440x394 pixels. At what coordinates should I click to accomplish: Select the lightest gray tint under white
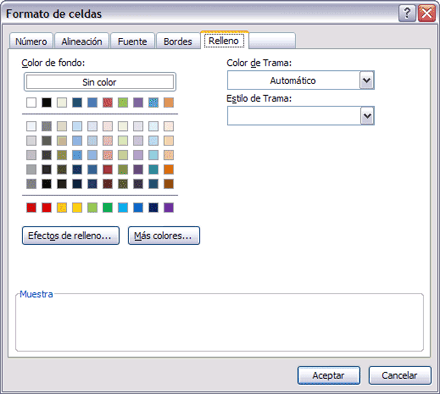[31, 126]
